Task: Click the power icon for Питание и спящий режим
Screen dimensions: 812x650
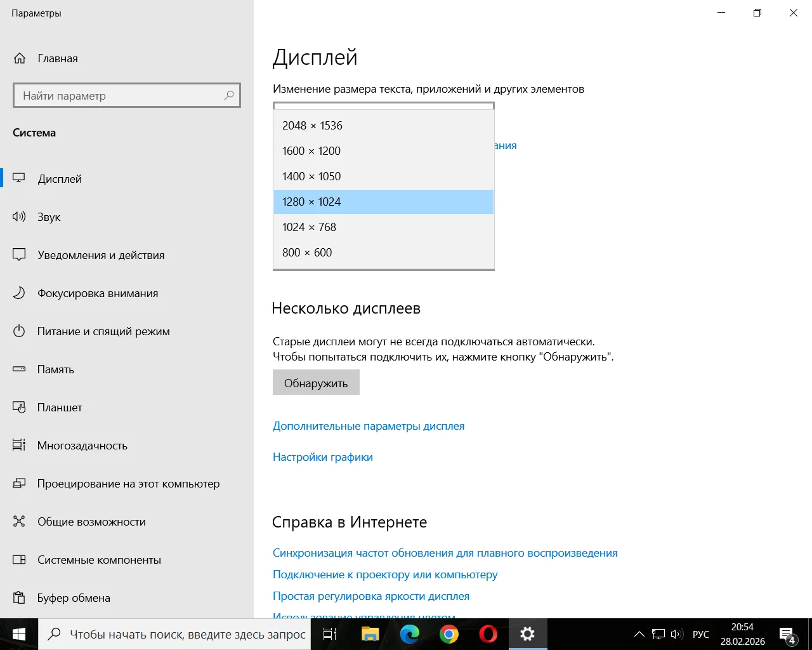Action: pyautogui.click(x=19, y=331)
